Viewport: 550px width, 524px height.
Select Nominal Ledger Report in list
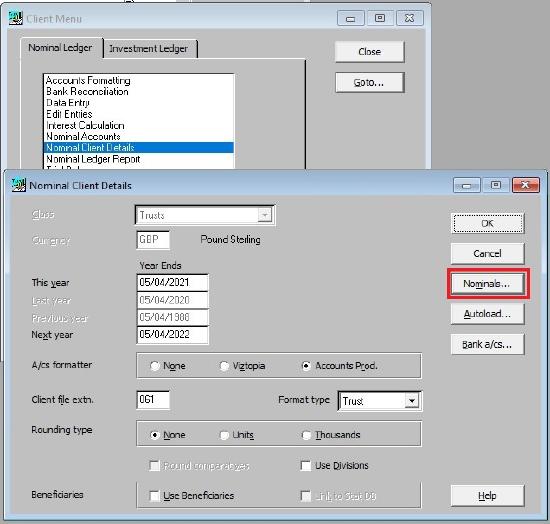(139, 159)
